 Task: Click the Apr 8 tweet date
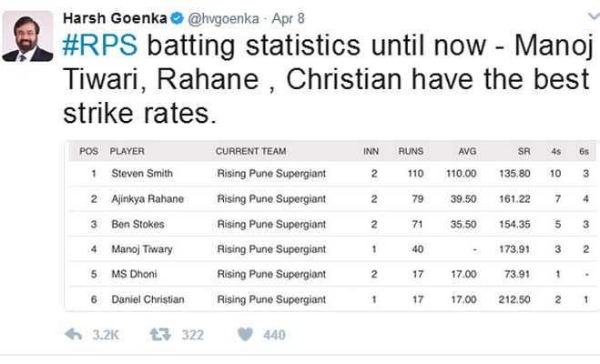(290, 19)
